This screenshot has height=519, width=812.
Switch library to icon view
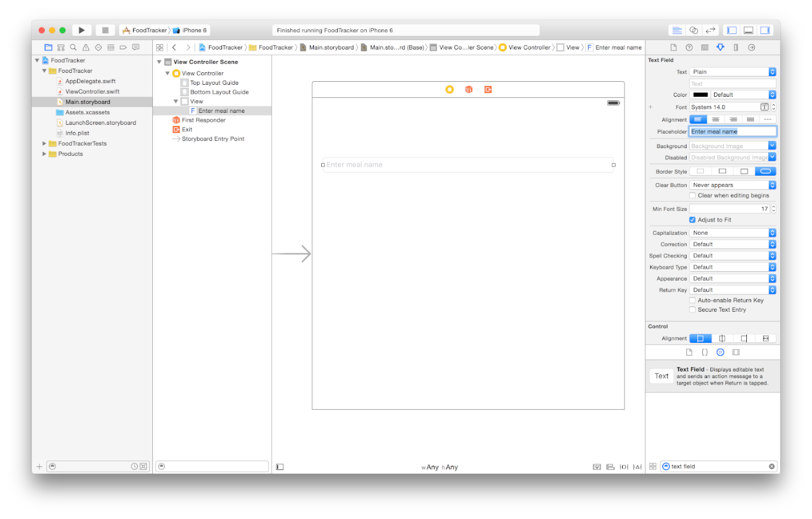point(653,466)
